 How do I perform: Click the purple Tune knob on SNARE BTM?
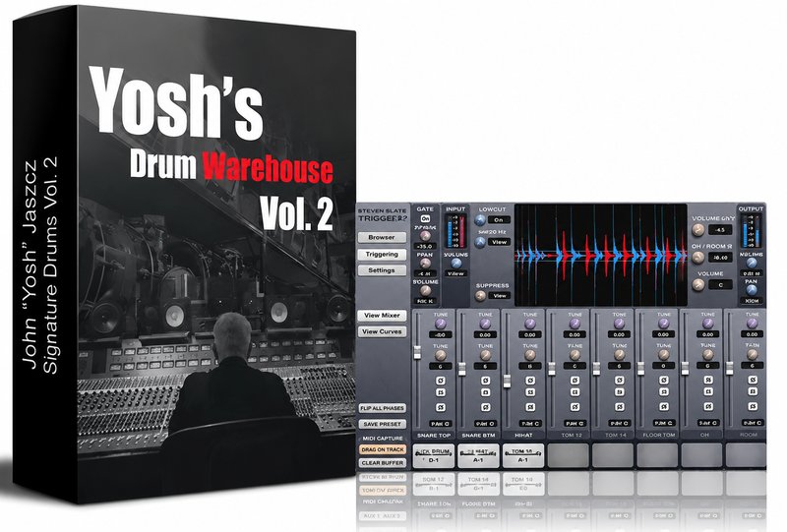point(485,324)
